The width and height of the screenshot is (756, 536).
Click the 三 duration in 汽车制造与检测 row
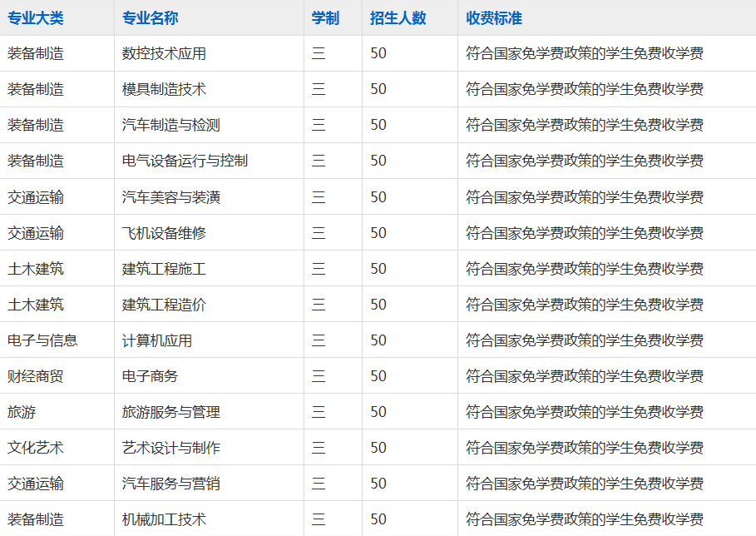(319, 125)
